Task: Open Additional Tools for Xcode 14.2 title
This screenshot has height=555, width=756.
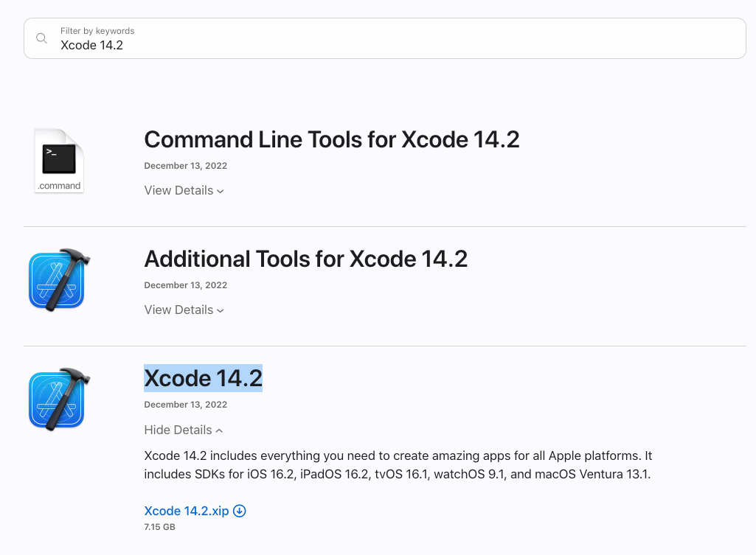Action: pos(305,259)
